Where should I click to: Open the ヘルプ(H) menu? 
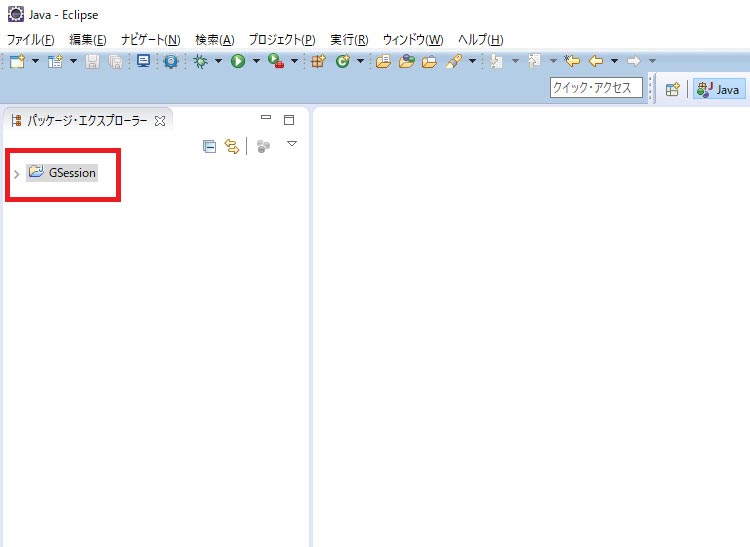481,40
